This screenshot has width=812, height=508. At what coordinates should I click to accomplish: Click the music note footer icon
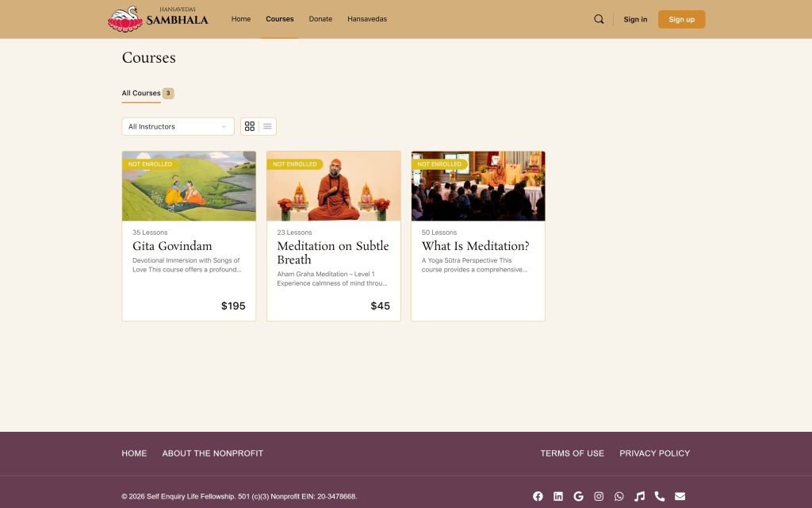(640, 497)
